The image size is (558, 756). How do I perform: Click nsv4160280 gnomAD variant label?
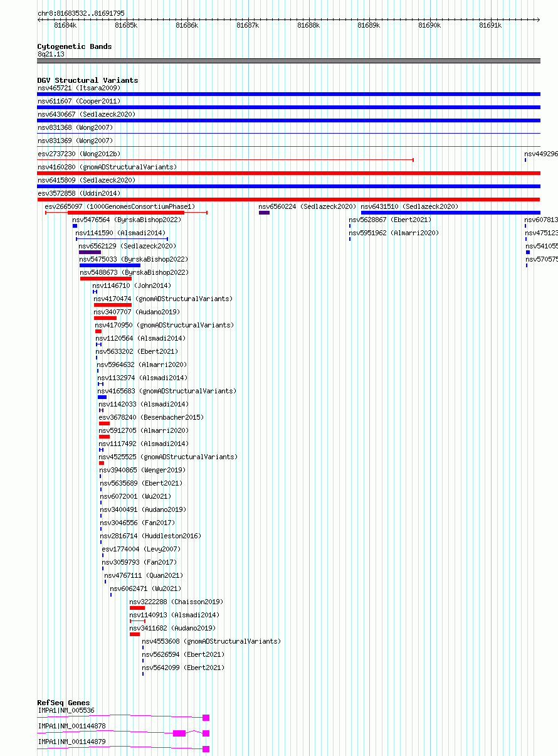(107, 167)
